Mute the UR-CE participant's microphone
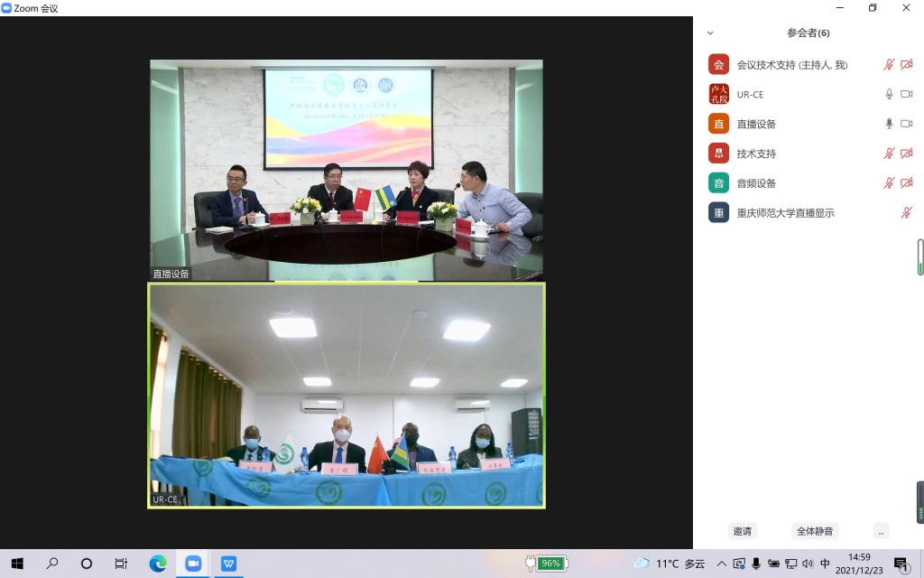 (889, 94)
